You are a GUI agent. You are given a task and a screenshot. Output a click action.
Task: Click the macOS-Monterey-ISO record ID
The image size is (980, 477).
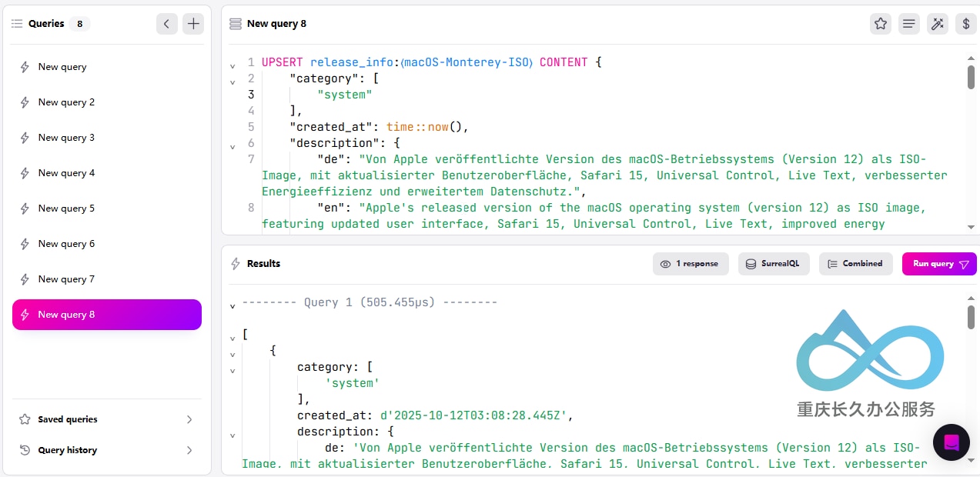coord(467,62)
